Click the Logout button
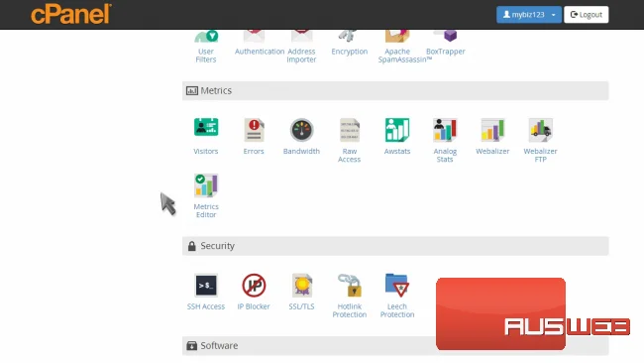The width and height of the screenshot is (644, 363). tap(587, 15)
